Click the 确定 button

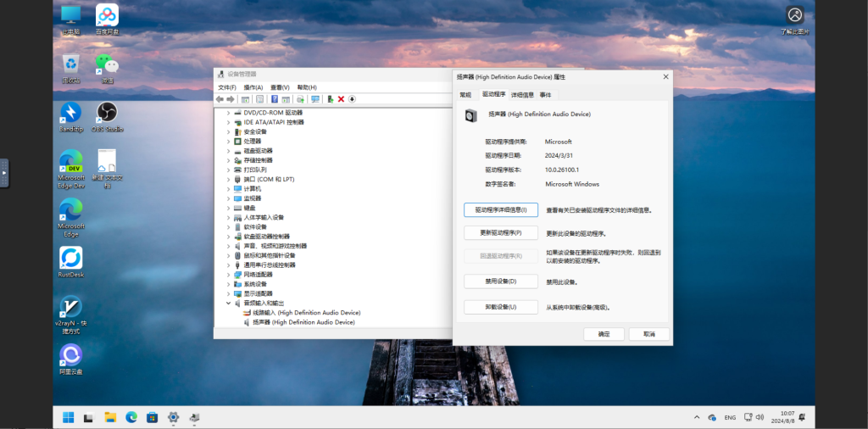[x=604, y=334]
